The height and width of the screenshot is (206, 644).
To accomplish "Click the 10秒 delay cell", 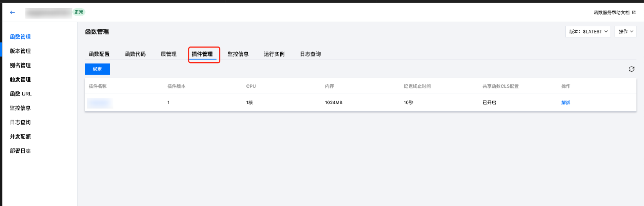I will (408, 102).
